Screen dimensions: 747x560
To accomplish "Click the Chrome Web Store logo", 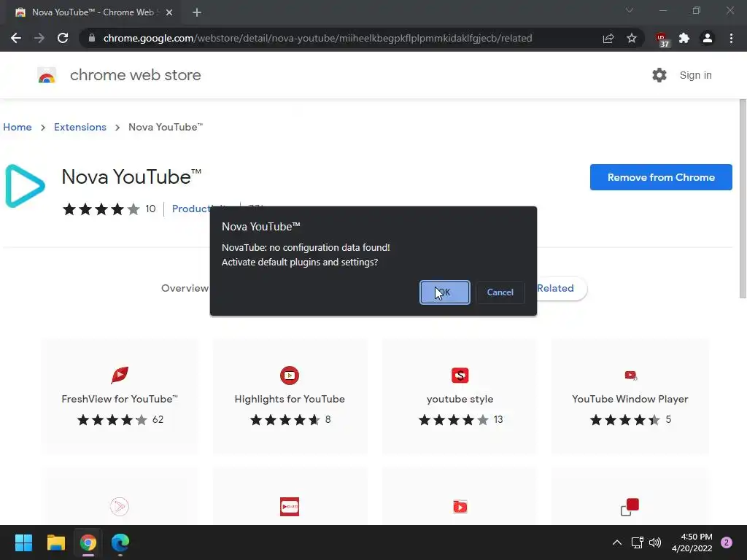I will tap(47, 75).
